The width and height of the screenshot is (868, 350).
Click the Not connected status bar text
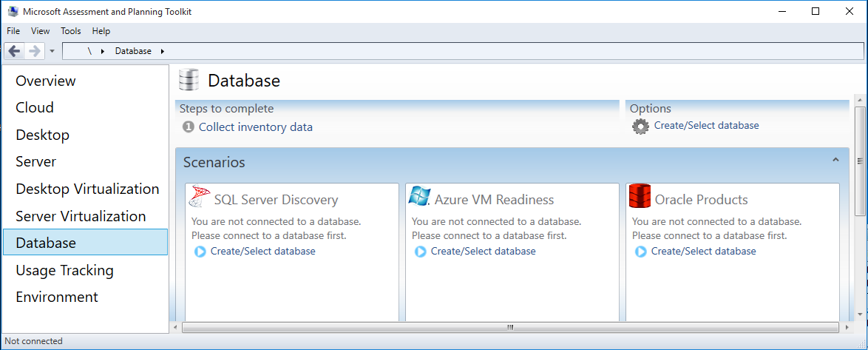34,341
